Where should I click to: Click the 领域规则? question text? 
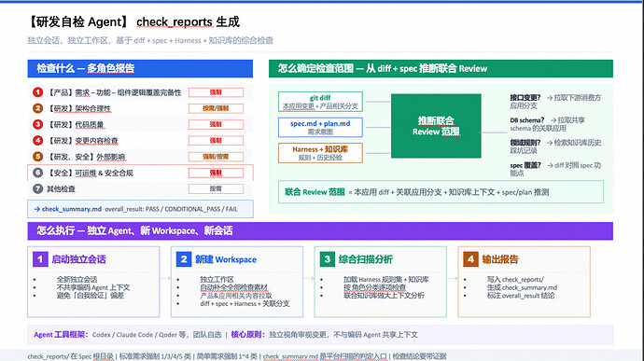pos(525,143)
